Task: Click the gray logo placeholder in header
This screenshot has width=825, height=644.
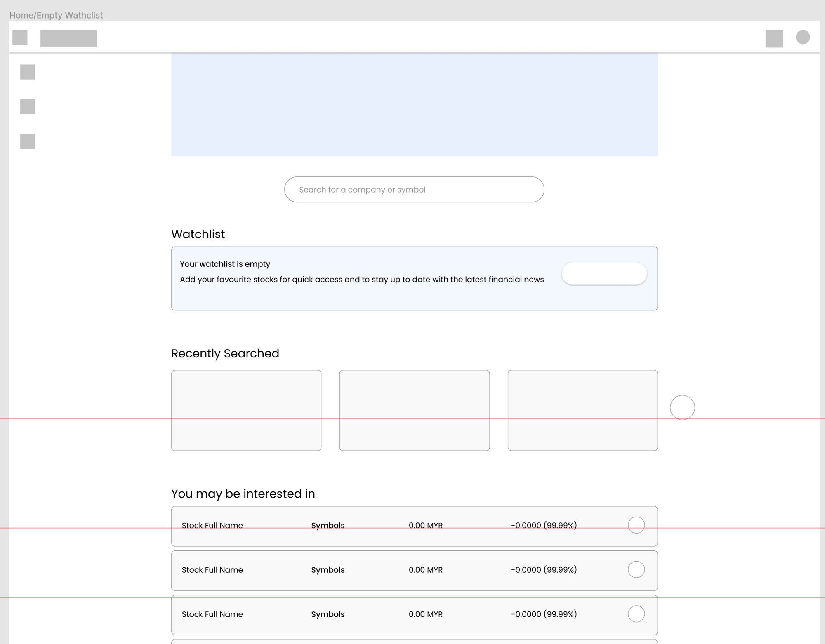Action: point(68,38)
